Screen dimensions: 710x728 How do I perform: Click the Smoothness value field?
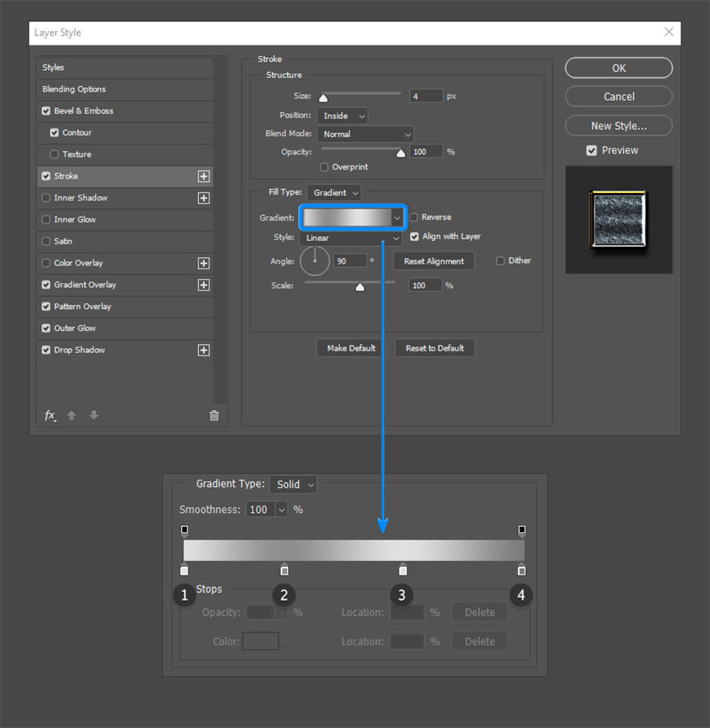(x=260, y=510)
